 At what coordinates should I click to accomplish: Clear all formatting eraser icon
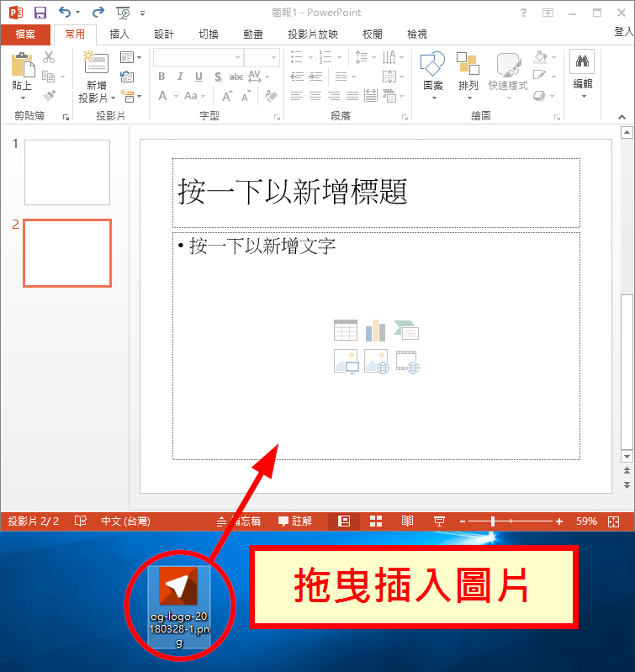pyautogui.click(x=271, y=96)
